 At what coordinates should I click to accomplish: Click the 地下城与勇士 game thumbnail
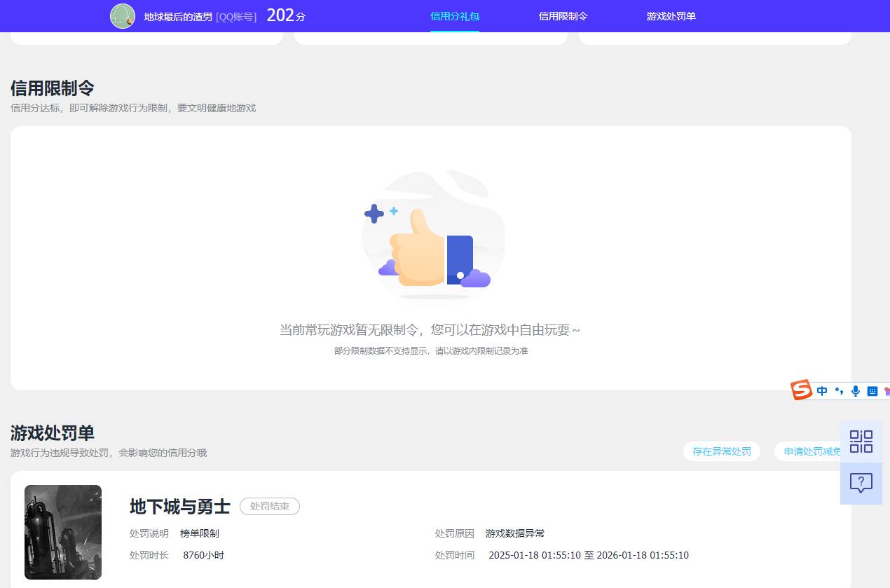pos(62,532)
